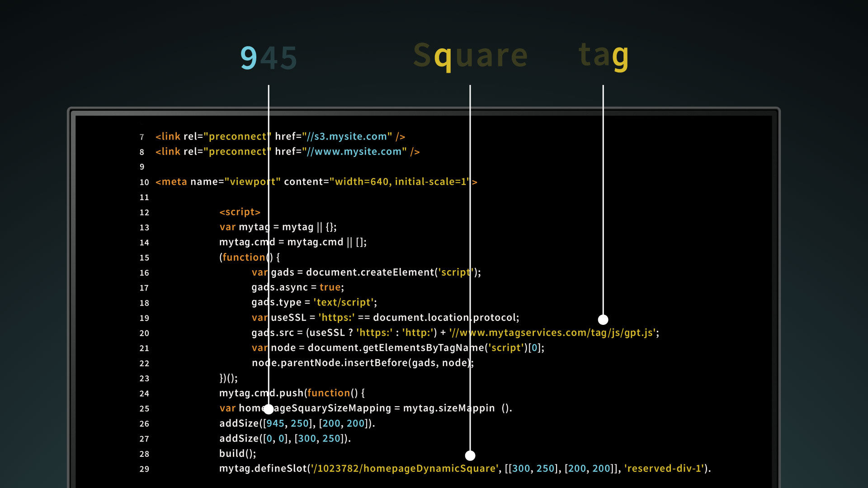Open the //s3.mysite.com href link
The width and height of the screenshot is (868, 488).
click(x=347, y=136)
